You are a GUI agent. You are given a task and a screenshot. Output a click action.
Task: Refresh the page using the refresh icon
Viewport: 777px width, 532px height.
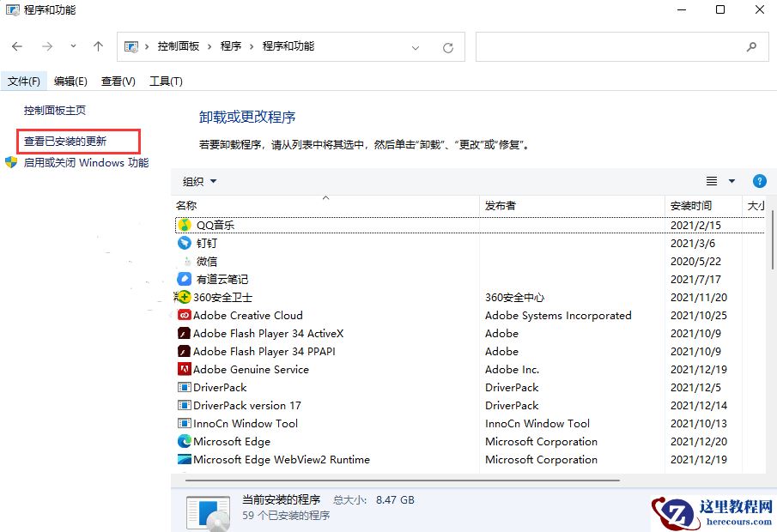point(447,47)
